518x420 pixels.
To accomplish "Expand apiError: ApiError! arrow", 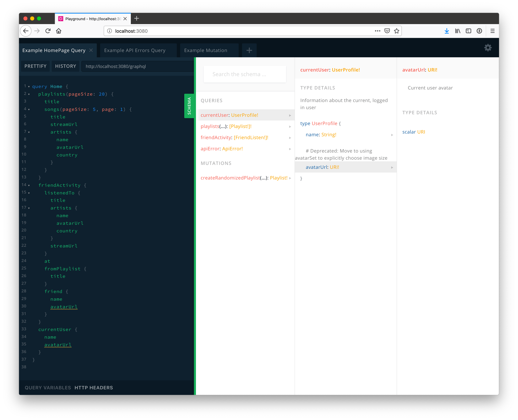I will (290, 149).
